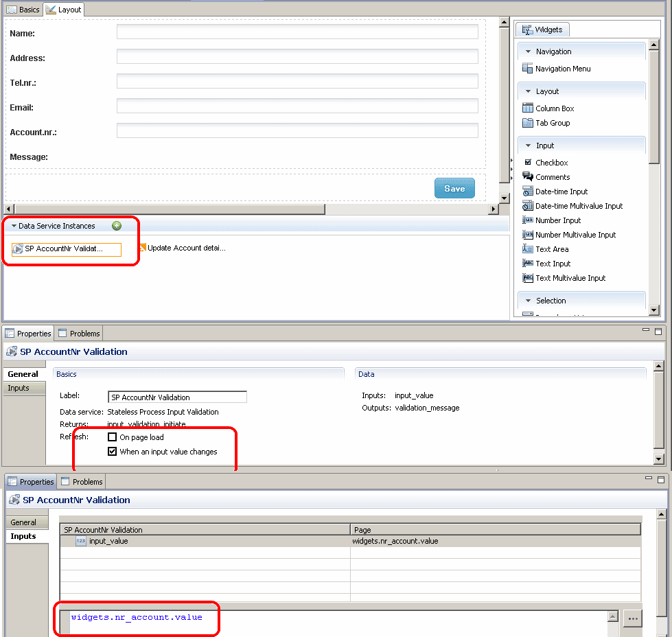Image resolution: width=672 pixels, height=637 pixels.
Task: Pick the Number Input widget
Action: point(552,220)
